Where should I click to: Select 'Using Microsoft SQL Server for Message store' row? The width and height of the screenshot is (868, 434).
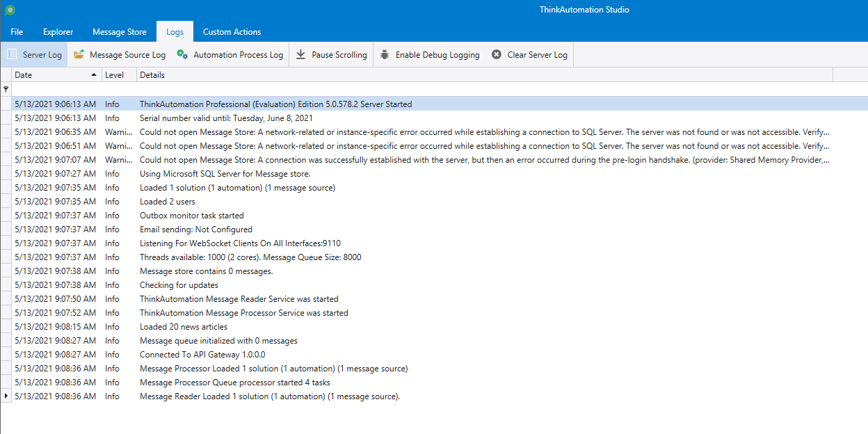pos(434,173)
